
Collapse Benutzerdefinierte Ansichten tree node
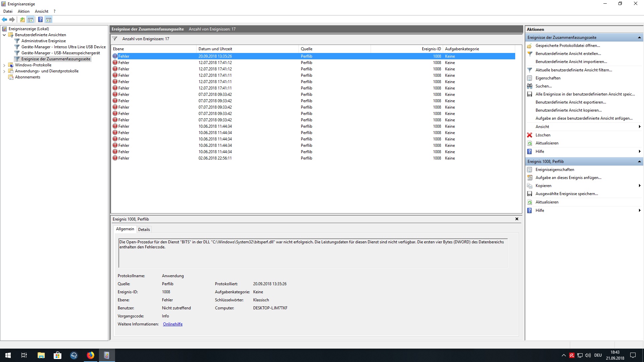4,35
